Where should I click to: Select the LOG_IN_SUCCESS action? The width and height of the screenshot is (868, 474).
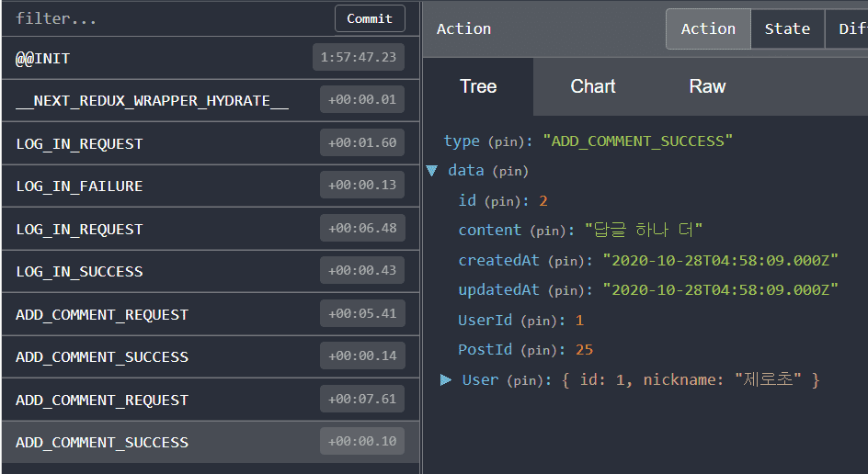pyautogui.click(x=211, y=272)
